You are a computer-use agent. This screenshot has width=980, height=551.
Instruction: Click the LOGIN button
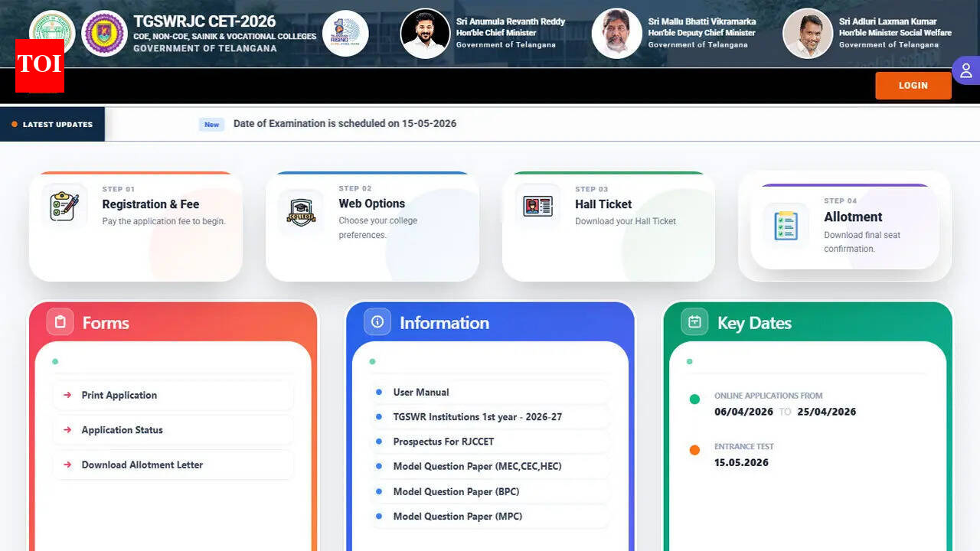click(913, 86)
